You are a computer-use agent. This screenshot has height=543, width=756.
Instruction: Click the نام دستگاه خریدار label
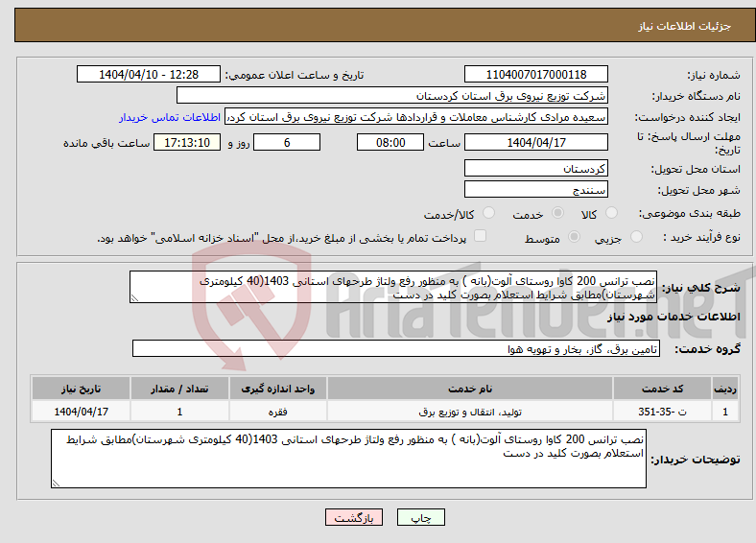click(x=697, y=97)
